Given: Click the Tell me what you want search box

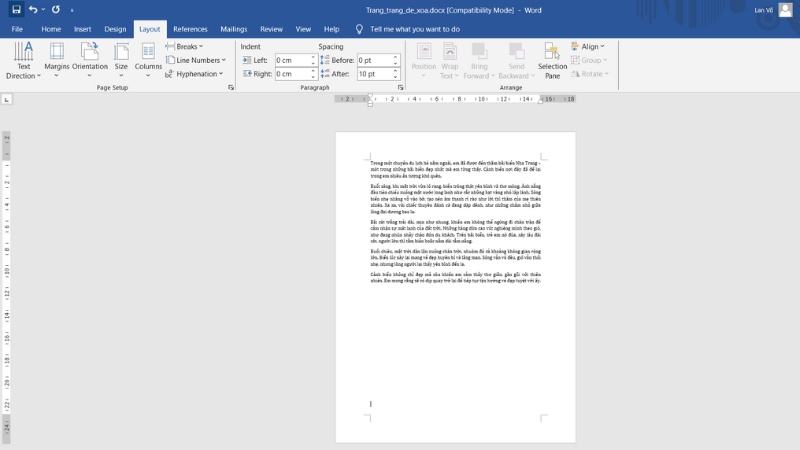Looking at the screenshot, I should (414, 29).
